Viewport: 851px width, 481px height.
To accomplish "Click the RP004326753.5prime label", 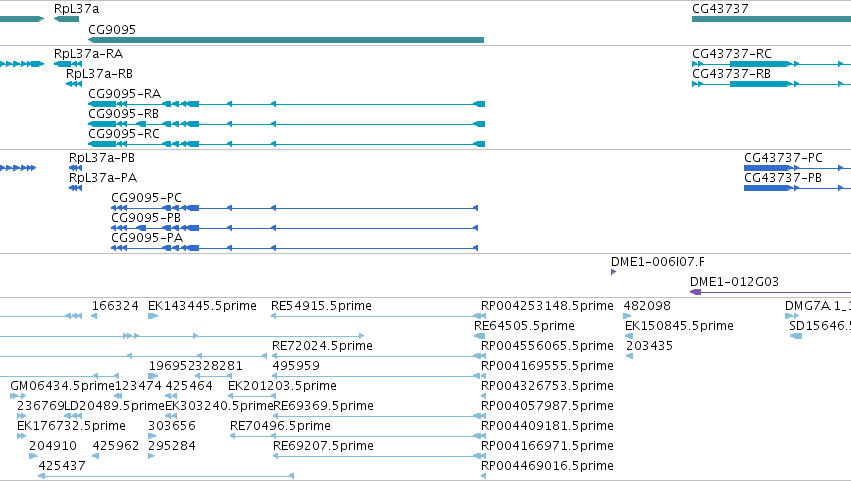I will [x=547, y=387].
